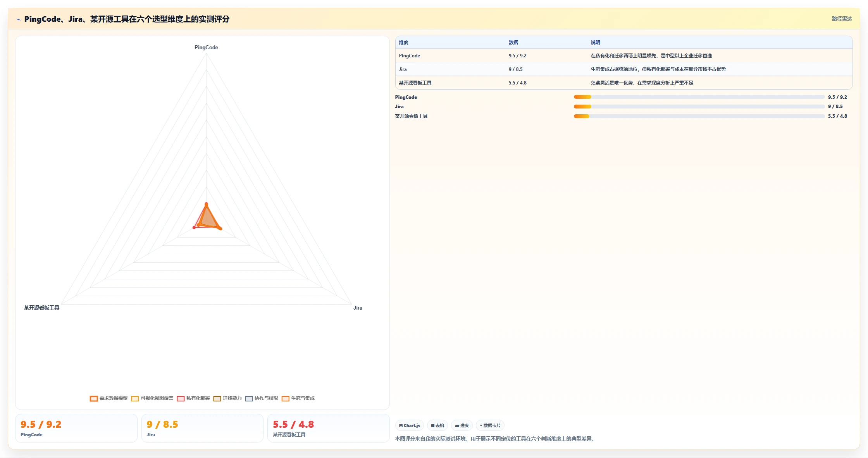
Task: Click the 表格 tag chip
Action: (437, 425)
